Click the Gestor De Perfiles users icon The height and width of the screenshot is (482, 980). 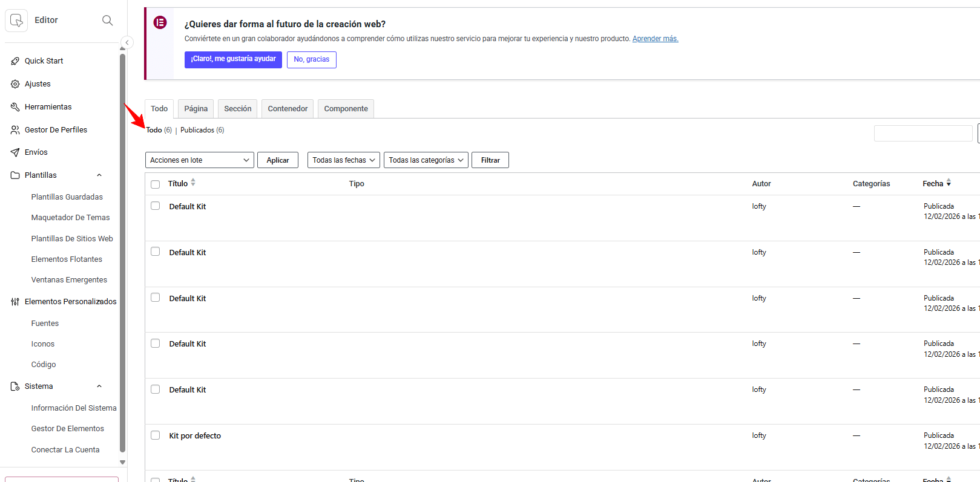pyautogui.click(x=15, y=130)
